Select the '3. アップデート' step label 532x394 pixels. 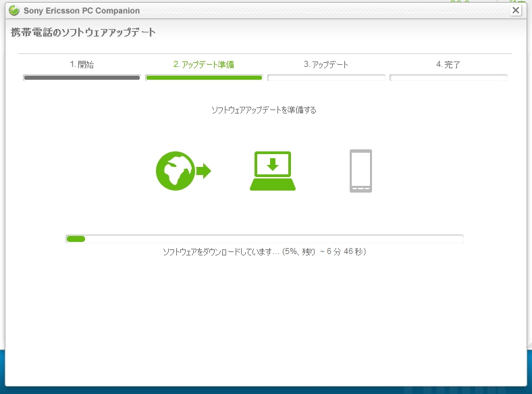(326, 65)
